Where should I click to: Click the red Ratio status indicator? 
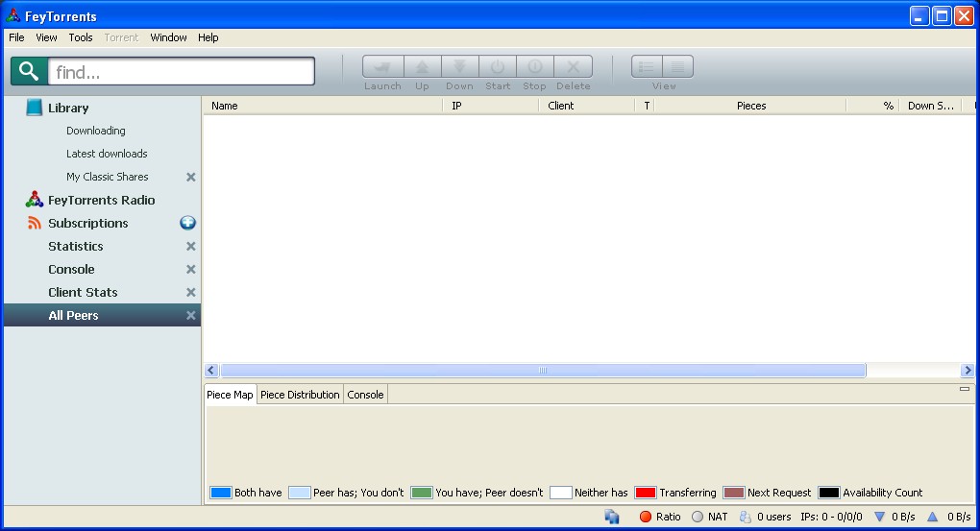pyautogui.click(x=646, y=517)
